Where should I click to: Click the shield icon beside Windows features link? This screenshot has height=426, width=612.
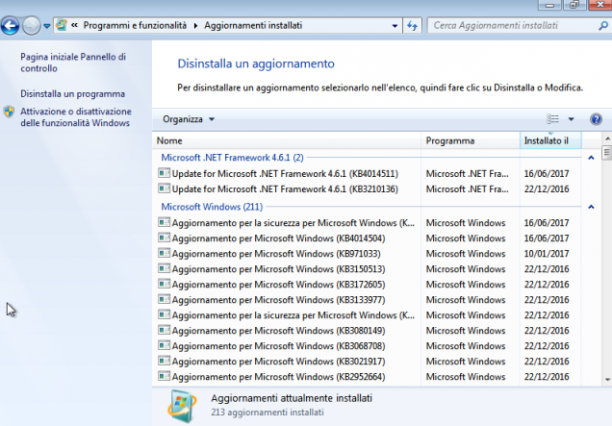9,112
